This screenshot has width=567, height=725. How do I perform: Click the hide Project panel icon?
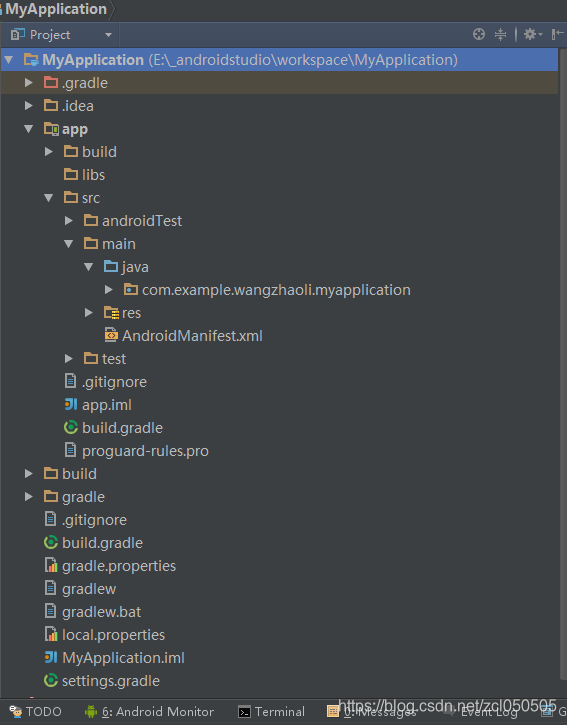[557, 34]
